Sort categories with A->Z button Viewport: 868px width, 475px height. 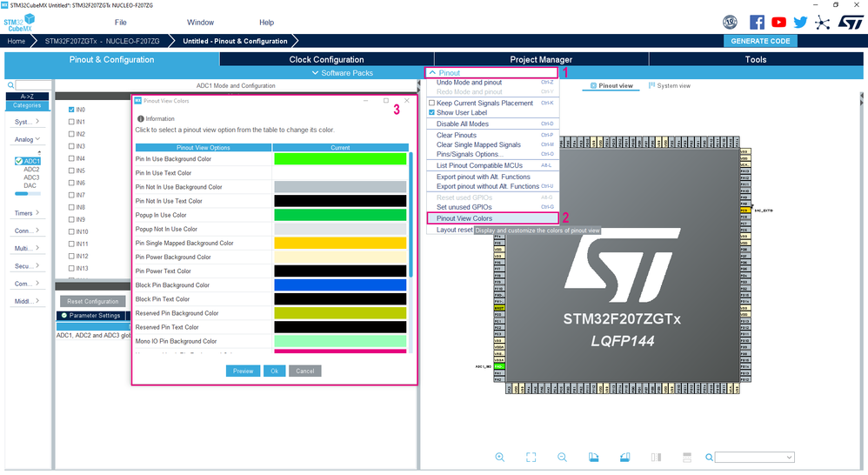(x=27, y=97)
